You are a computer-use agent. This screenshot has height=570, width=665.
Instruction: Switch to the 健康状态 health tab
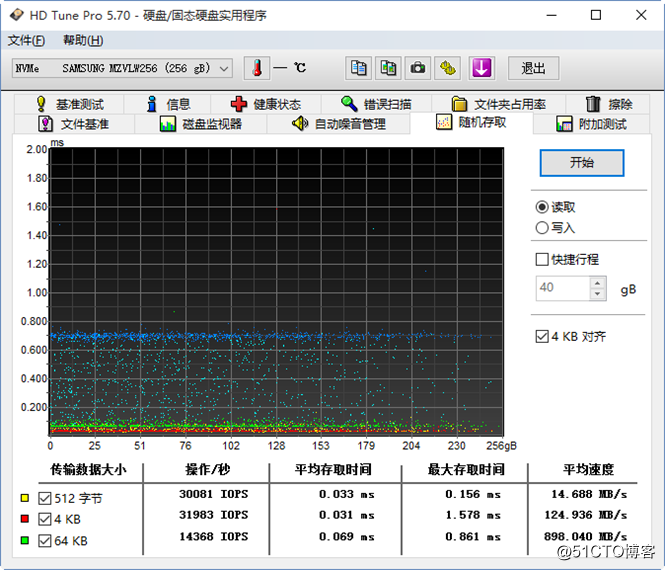click(x=266, y=104)
